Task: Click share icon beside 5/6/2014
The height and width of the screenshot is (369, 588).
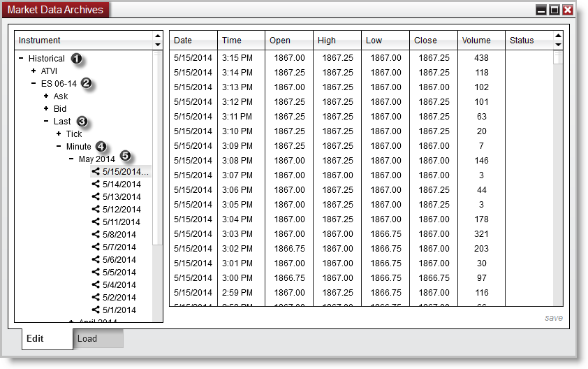Action: [96, 259]
